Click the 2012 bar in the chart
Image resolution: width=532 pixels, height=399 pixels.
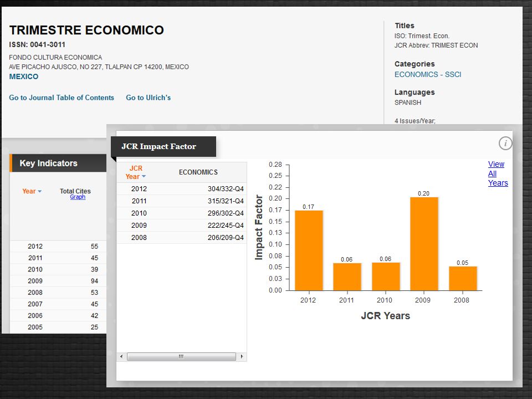309,250
